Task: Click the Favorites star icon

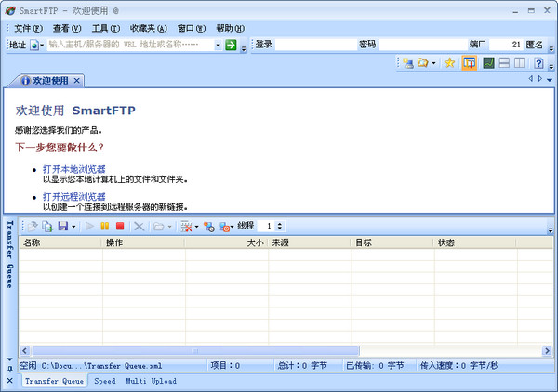Action: (x=449, y=63)
